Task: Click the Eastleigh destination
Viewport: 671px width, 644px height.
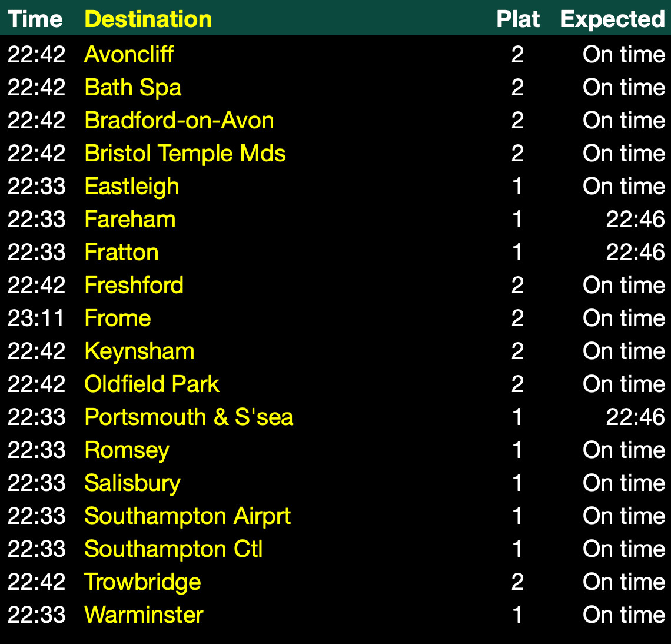Action: coord(132,187)
